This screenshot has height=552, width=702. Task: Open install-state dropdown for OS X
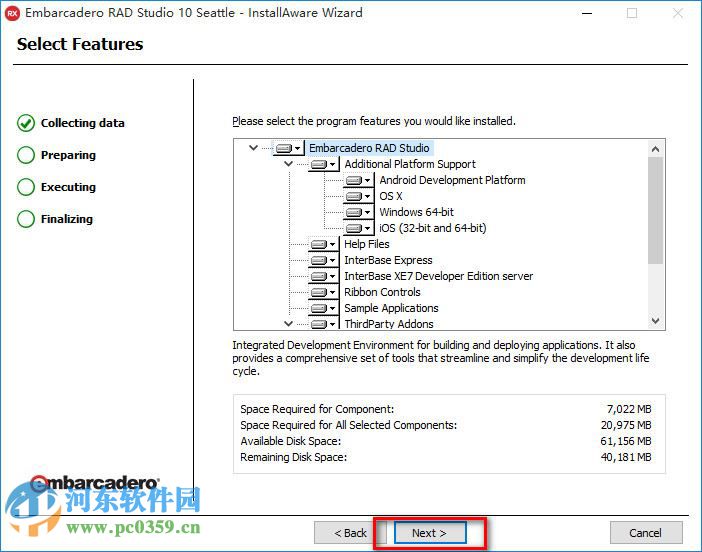click(x=359, y=196)
